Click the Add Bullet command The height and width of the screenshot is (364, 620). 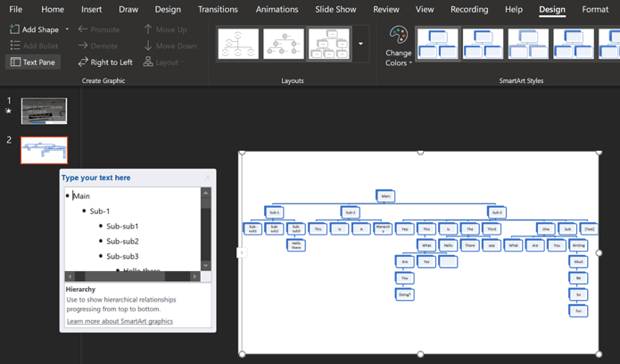34,45
